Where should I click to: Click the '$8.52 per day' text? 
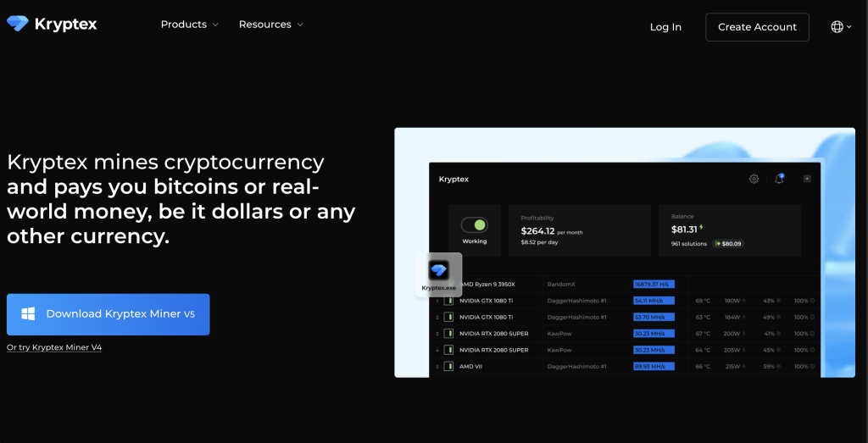click(541, 242)
